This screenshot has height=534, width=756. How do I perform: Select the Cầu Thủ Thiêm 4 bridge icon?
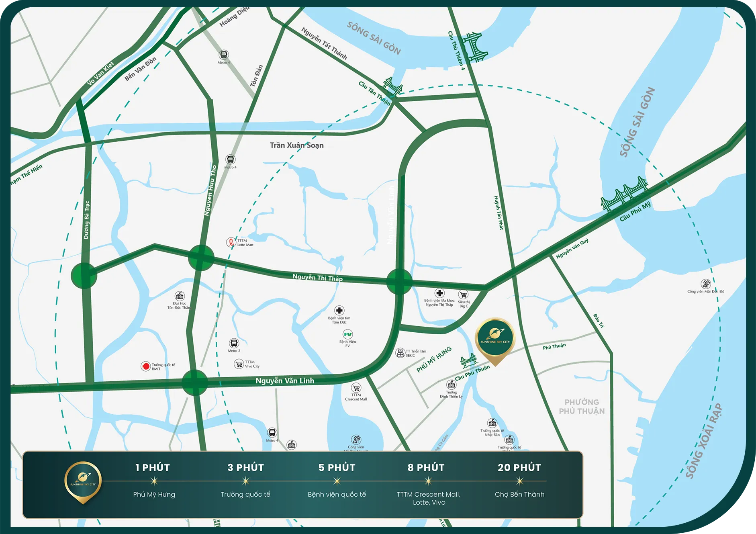pyautogui.click(x=474, y=47)
